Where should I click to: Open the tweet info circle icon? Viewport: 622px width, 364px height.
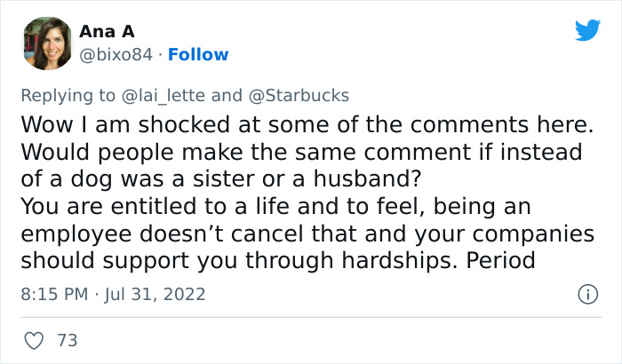(586, 292)
